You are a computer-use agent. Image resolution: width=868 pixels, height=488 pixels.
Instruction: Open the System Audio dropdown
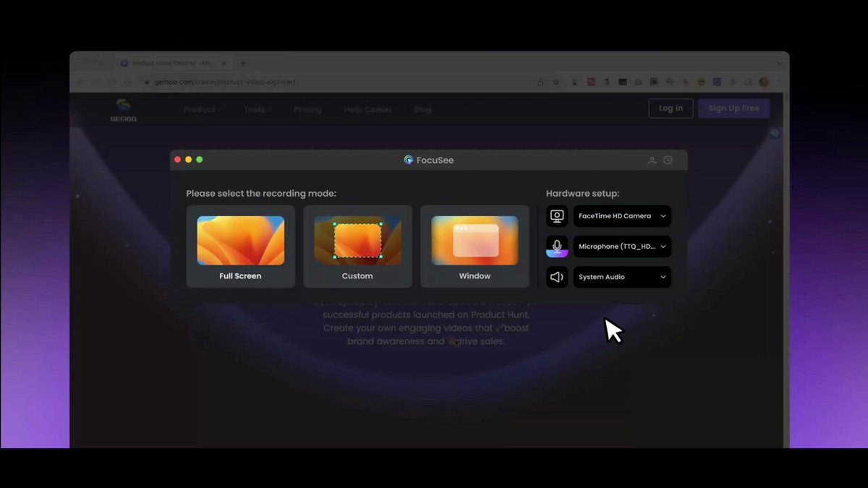coord(622,277)
